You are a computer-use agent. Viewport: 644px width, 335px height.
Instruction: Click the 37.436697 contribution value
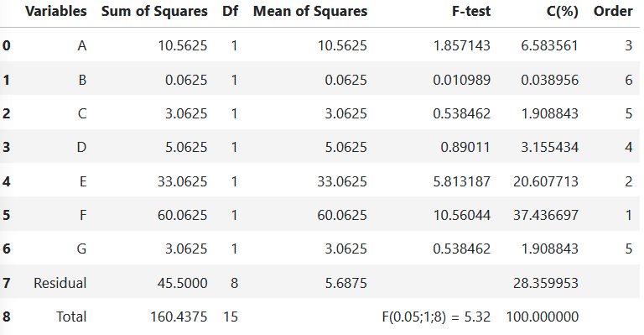pyautogui.click(x=546, y=215)
